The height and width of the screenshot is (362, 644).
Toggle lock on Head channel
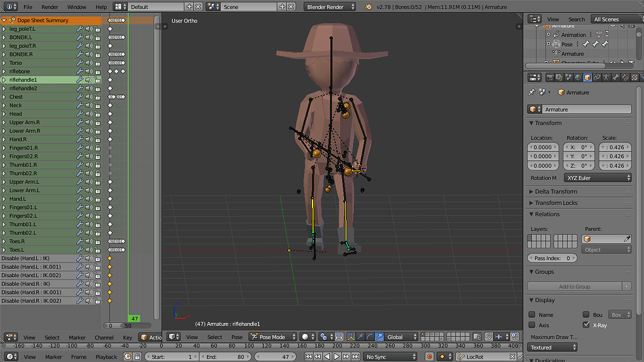[97, 114]
